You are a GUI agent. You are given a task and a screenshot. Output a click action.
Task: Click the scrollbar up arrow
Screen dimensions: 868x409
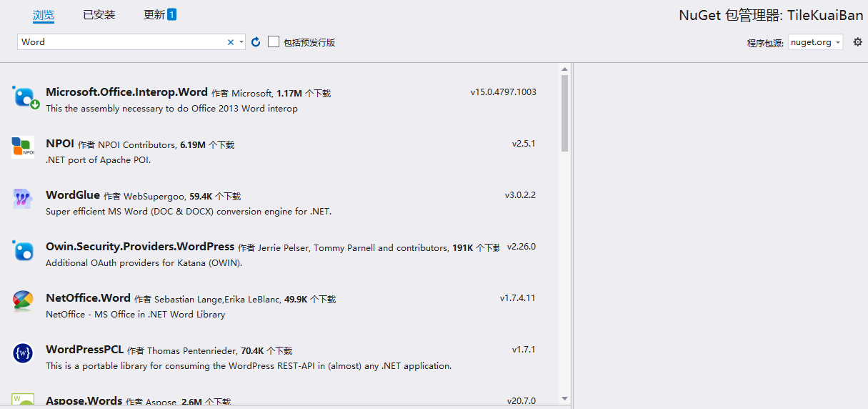tap(565, 69)
